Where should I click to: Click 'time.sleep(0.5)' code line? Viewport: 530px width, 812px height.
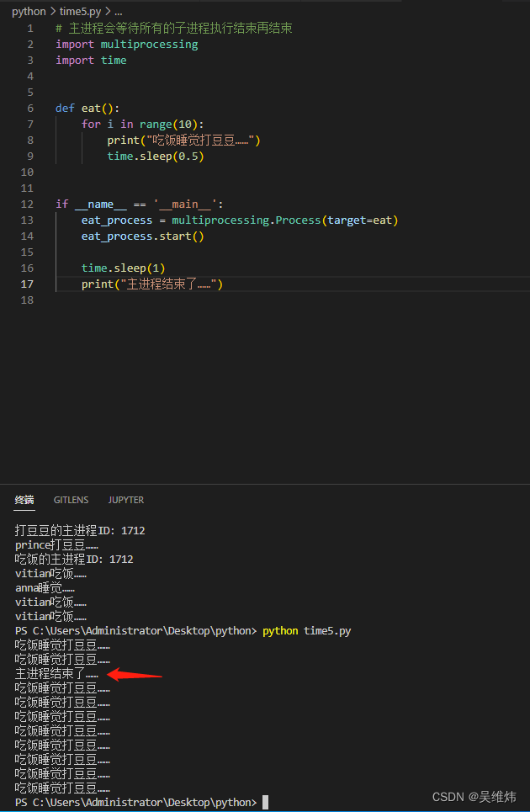156,157
